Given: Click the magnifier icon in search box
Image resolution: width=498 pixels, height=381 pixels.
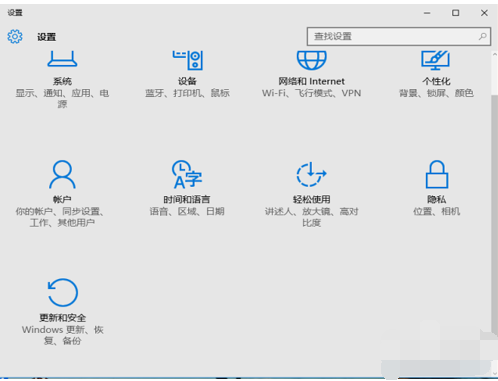Looking at the screenshot, I should point(482,36).
